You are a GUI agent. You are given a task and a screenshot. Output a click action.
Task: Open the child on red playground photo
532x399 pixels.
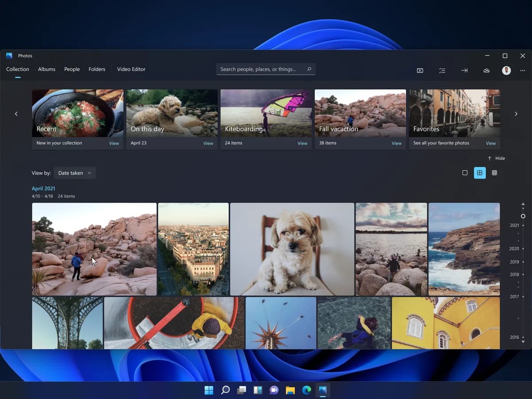[174, 323]
